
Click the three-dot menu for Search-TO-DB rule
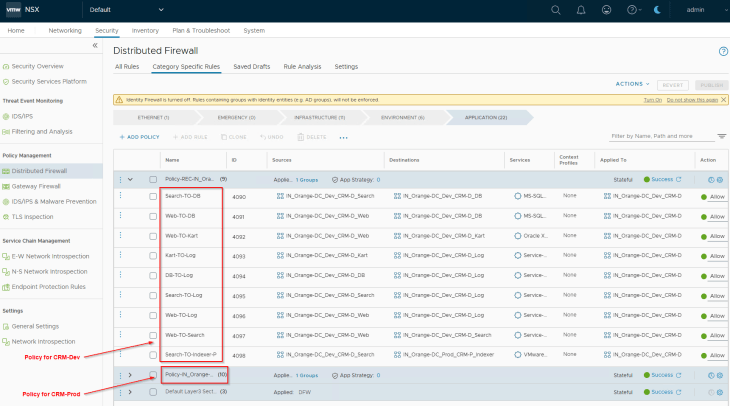121,196
